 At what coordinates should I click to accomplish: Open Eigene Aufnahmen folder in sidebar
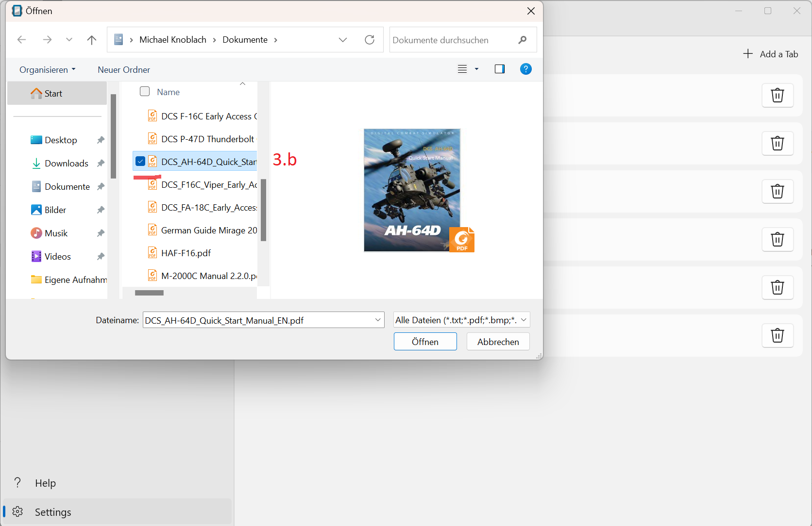point(69,280)
